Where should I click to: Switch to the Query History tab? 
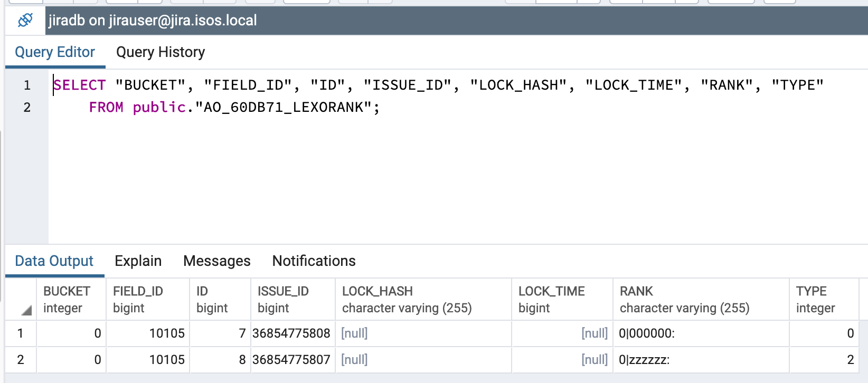click(x=160, y=52)
